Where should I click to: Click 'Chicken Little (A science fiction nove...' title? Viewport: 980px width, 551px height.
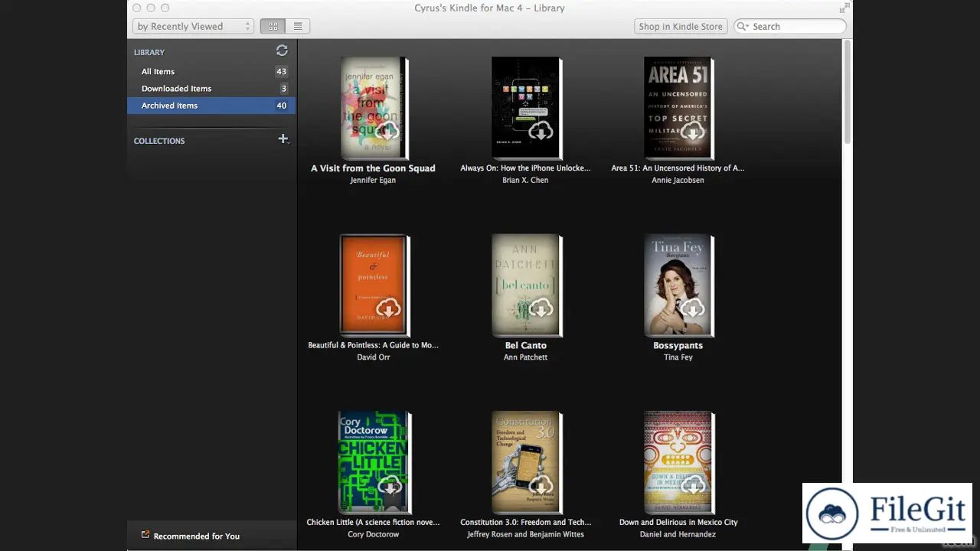[373, 522]
